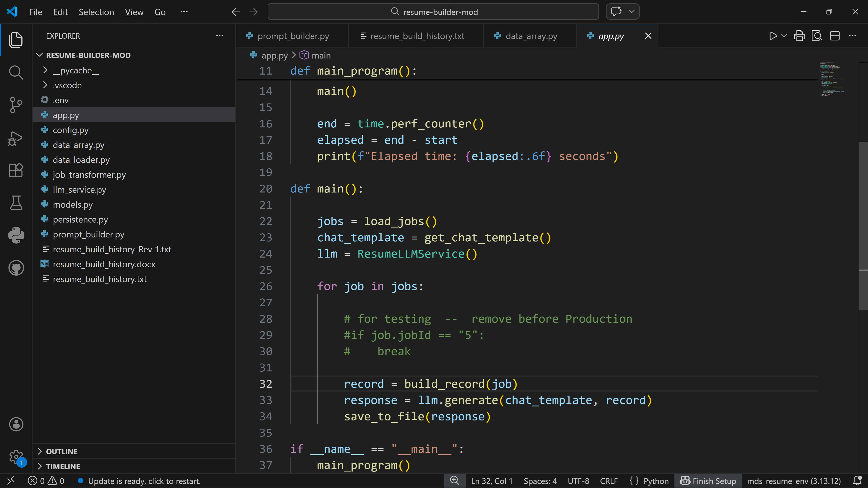Image resolution: width=868 pixels, height=488 pixels.
Task: Open the Testing flask view
Action: pos(16,203)
